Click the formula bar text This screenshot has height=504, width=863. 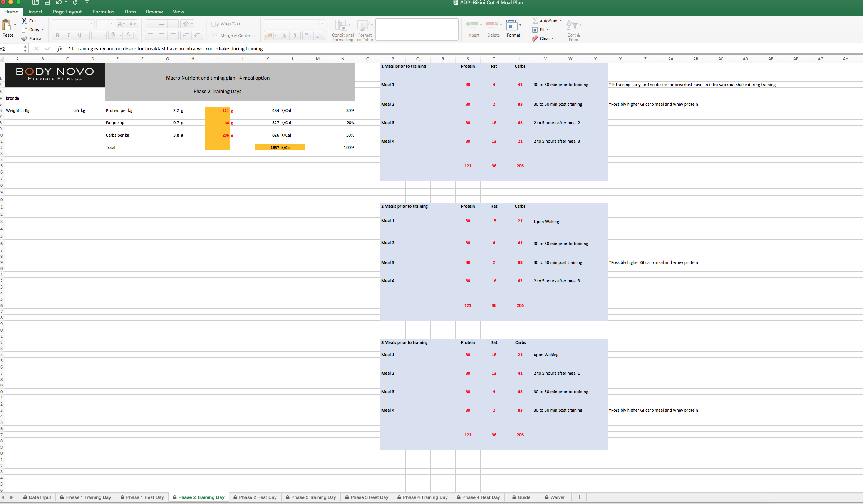tap(166, 48)
